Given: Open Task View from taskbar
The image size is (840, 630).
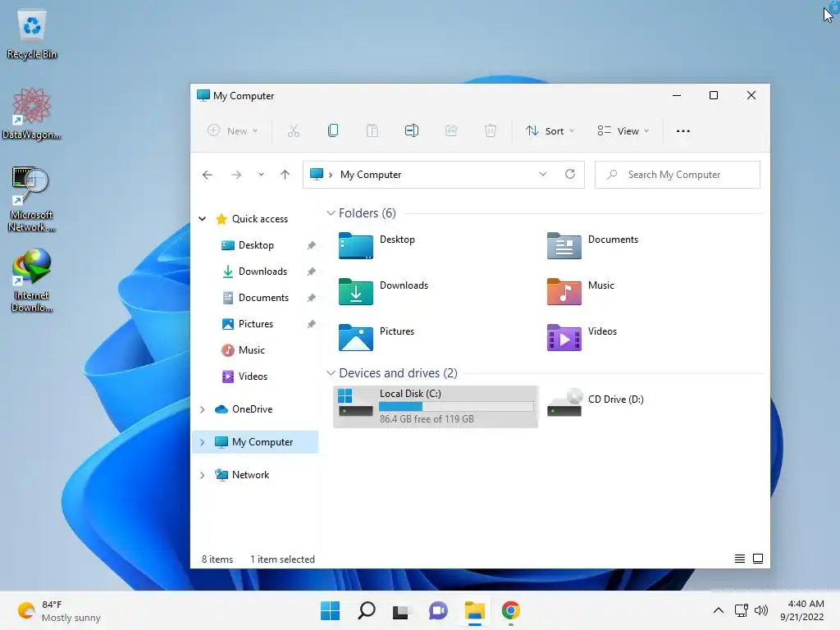Looking at the screenshot, I should point(400,610).
